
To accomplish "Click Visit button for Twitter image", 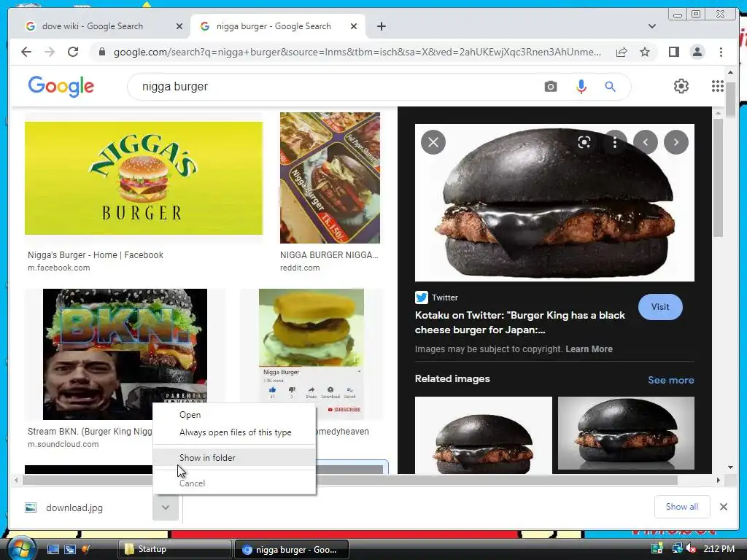I will tap(659, 307).
